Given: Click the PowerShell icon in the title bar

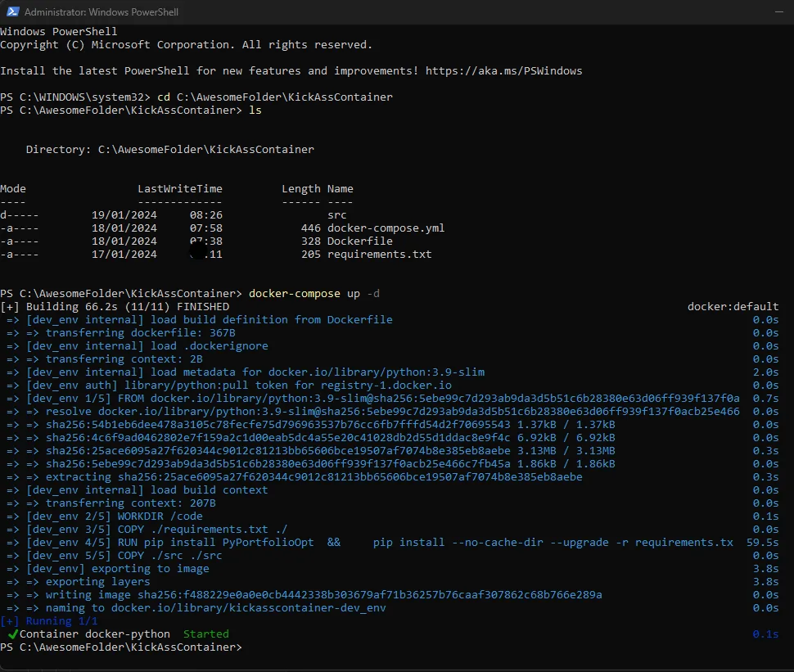Looking at the screenshot, I should [x=11, y=11].
